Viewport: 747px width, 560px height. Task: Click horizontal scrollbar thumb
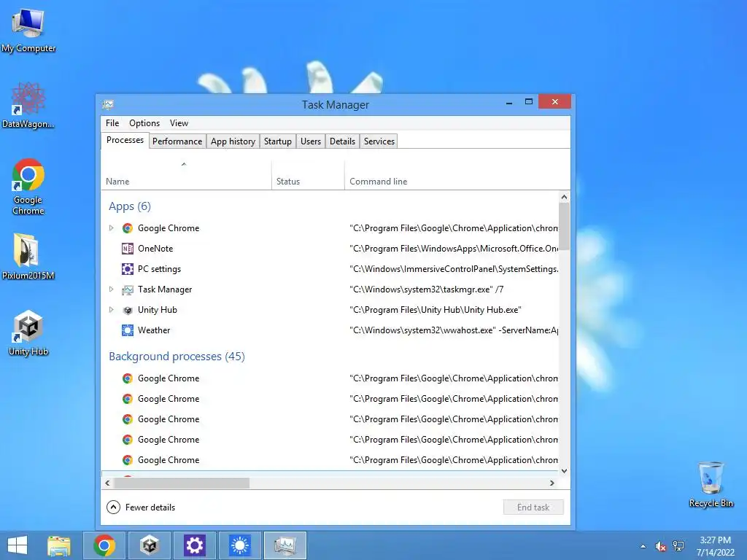[x=182, y=483]
